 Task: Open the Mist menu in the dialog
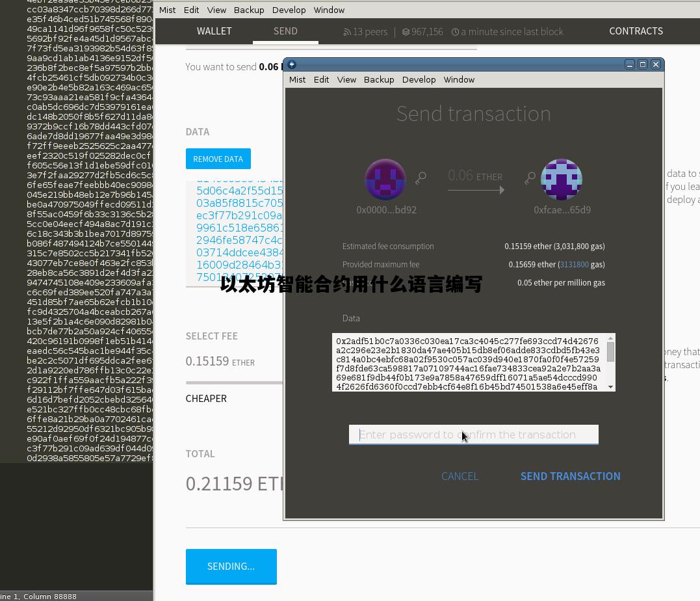tap(297, 79)
